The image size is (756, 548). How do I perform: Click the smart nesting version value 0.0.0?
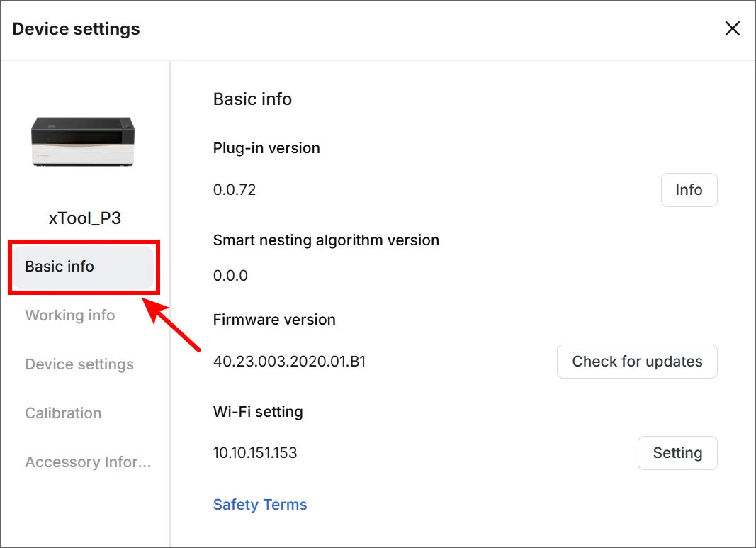tap(230, 276)
